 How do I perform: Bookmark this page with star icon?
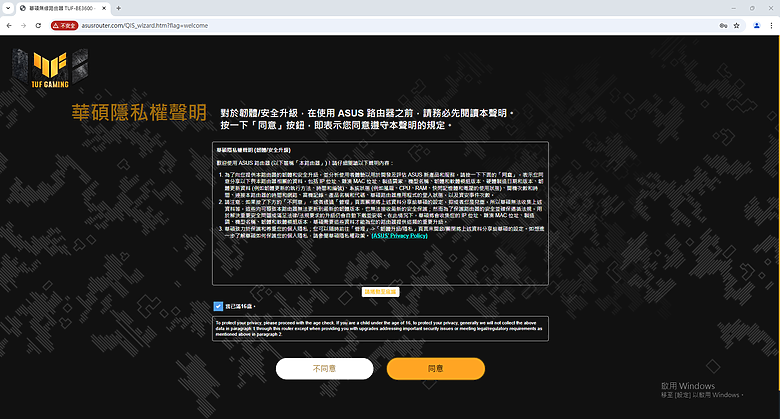(x=736, y=25)
